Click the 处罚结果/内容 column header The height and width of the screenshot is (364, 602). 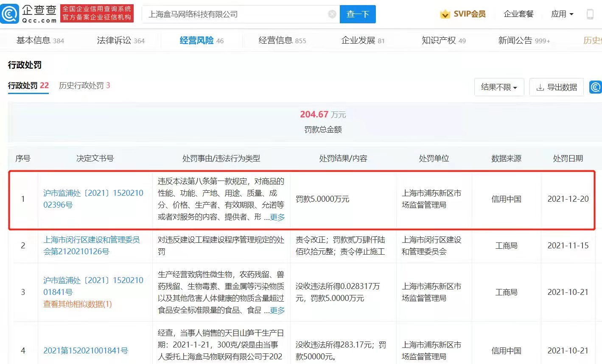tap(343, 158)
